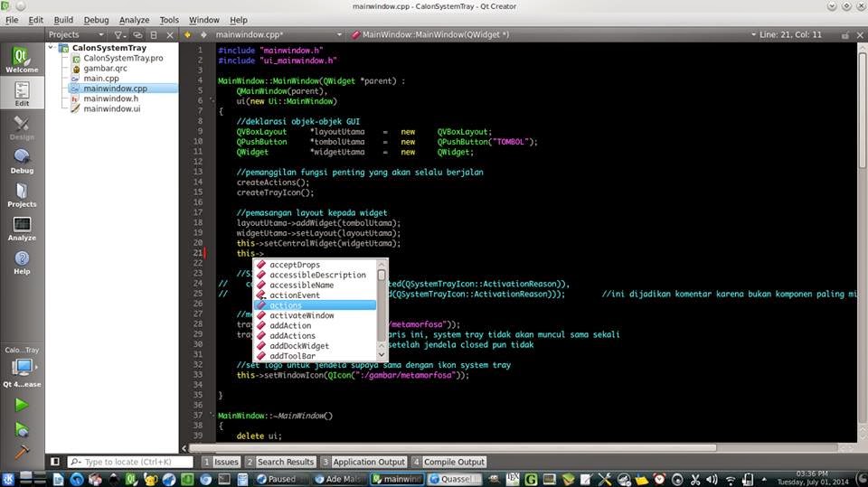Build the project with hammer icon
Screen dimensions: 868x487
22,452
